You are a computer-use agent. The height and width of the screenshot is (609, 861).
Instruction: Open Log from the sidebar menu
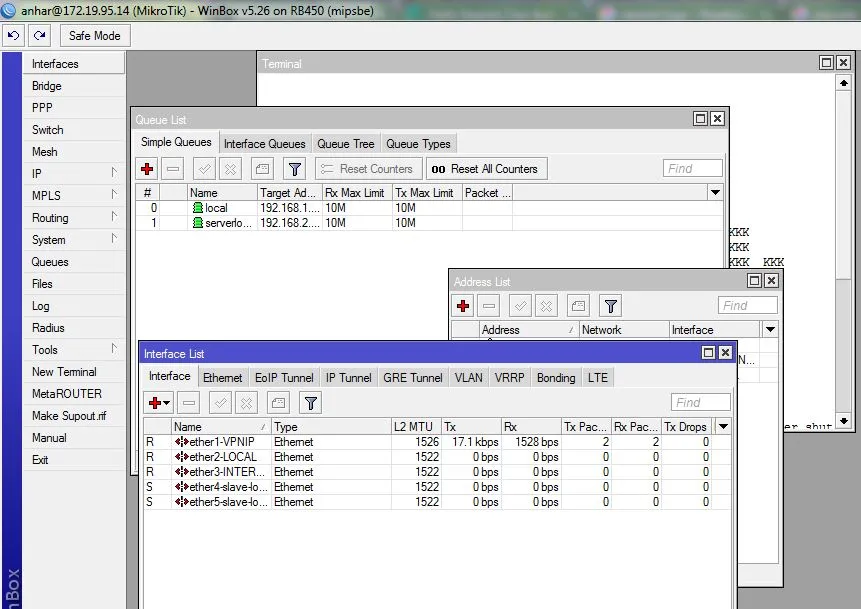click(x=74, y=306)
